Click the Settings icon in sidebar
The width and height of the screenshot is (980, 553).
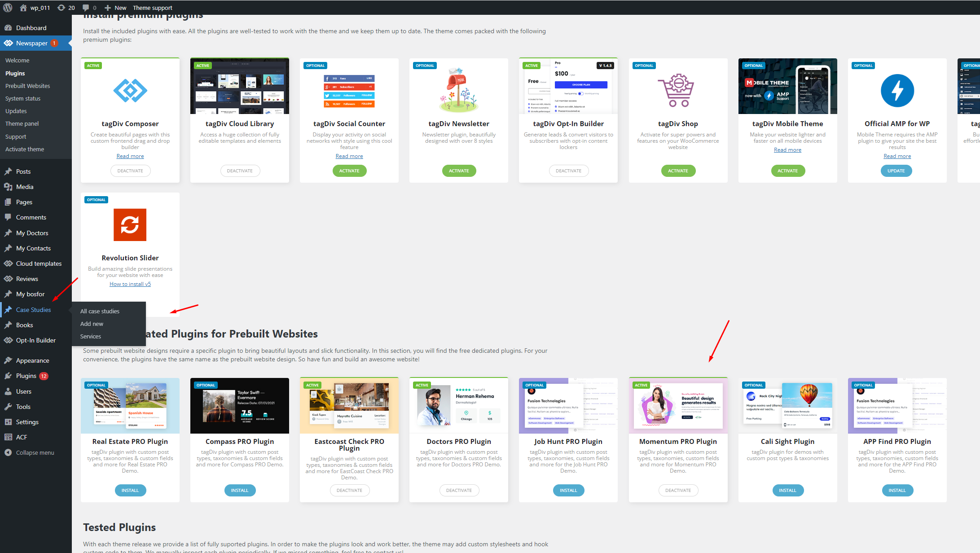coord(8,422)
